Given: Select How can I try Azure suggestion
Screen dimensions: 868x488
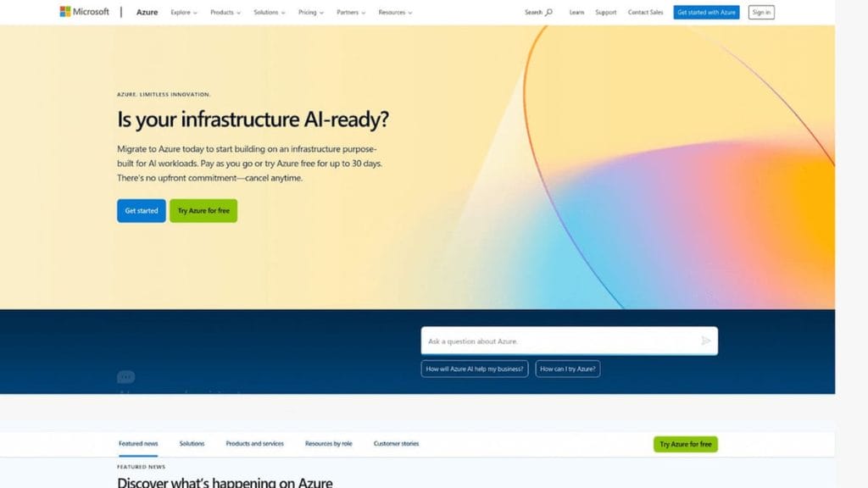Looking at the screenshot, I should tap(567, 369).
